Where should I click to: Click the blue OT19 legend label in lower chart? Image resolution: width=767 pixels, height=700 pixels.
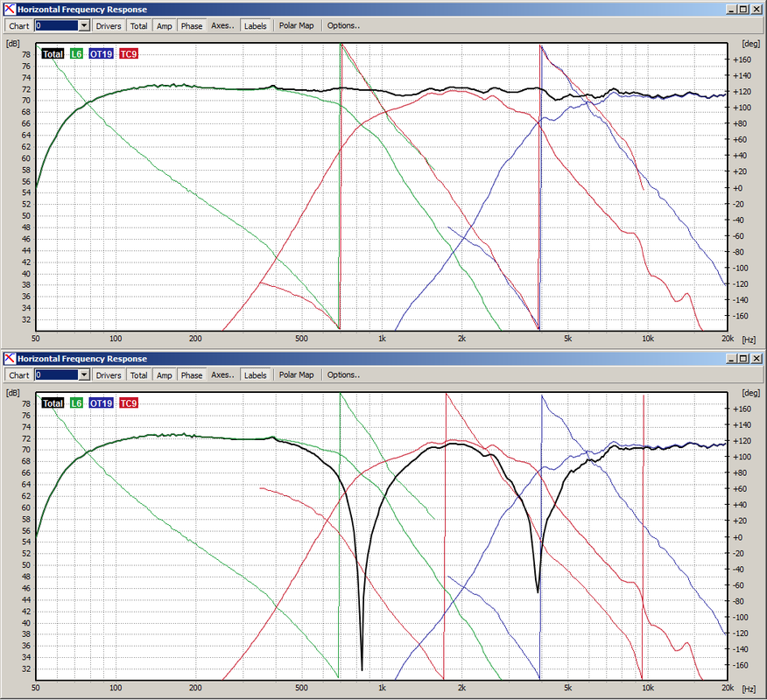pyautogui.click(x=102, y=402)
